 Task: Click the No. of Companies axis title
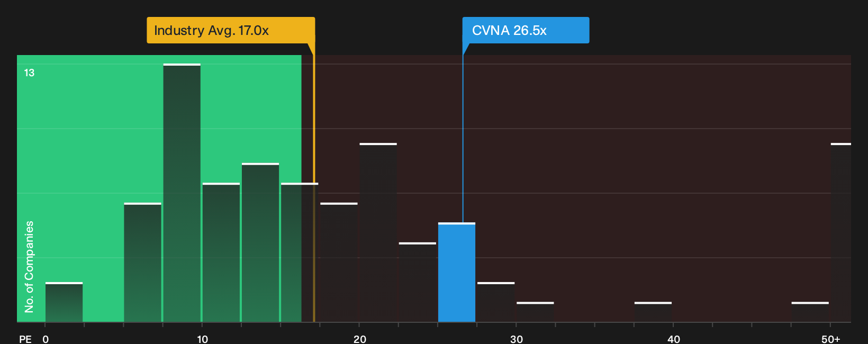click(29, 267)
